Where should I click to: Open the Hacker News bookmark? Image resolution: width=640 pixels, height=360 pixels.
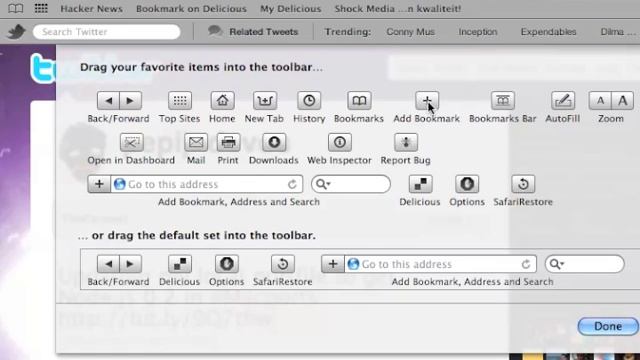[x=91, y=9]
